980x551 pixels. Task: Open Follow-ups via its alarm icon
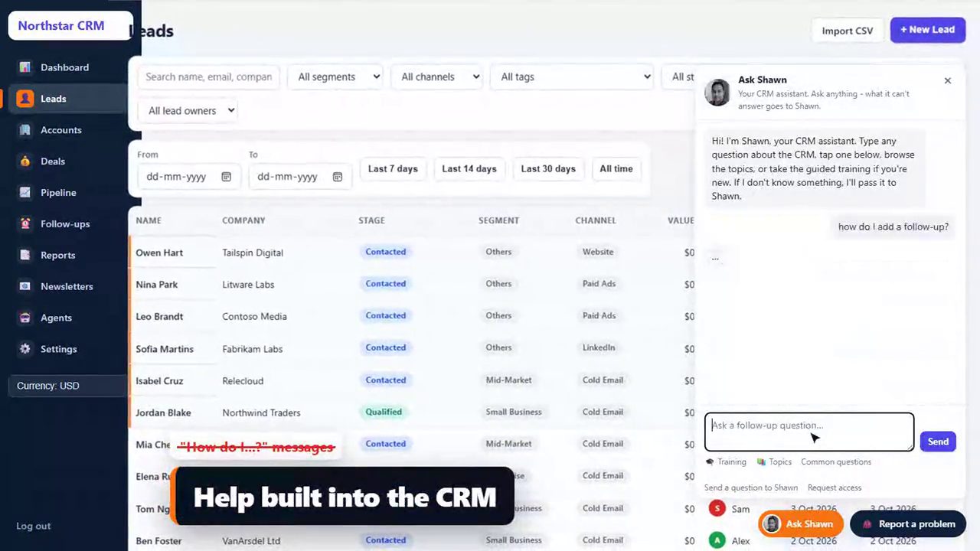pyautogui.click(x=25, y=224)
